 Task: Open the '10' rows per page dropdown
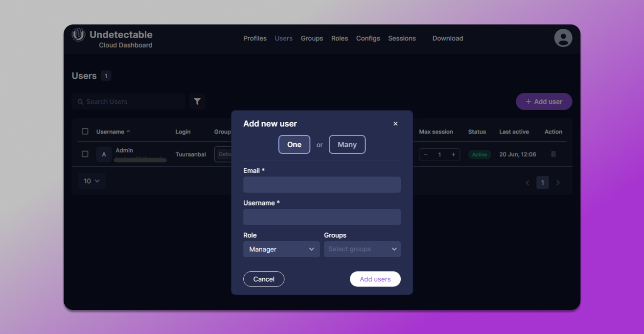[x=92, y=181]
